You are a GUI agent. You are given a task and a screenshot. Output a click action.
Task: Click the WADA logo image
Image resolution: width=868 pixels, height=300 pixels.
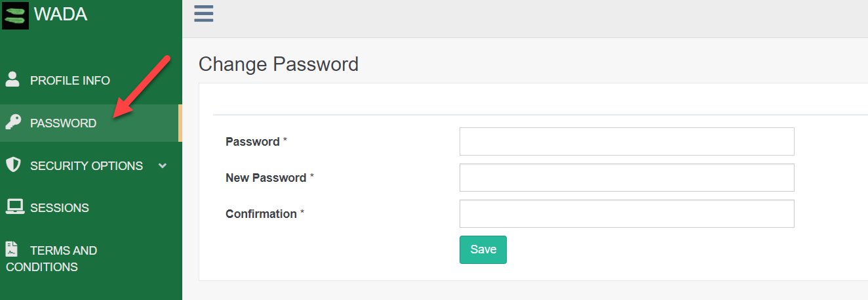pyautogui.click(x=16, y=16)
